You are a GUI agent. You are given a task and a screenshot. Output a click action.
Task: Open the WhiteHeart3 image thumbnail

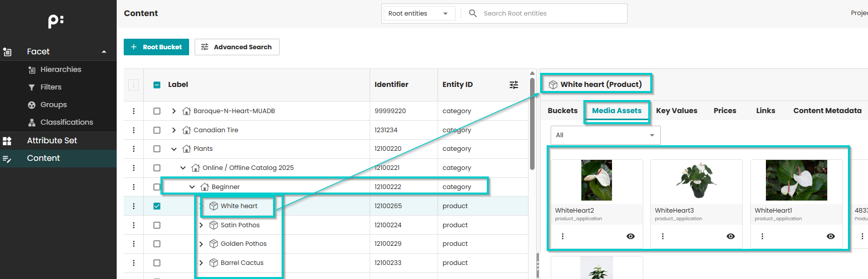[x=697, y=180]
